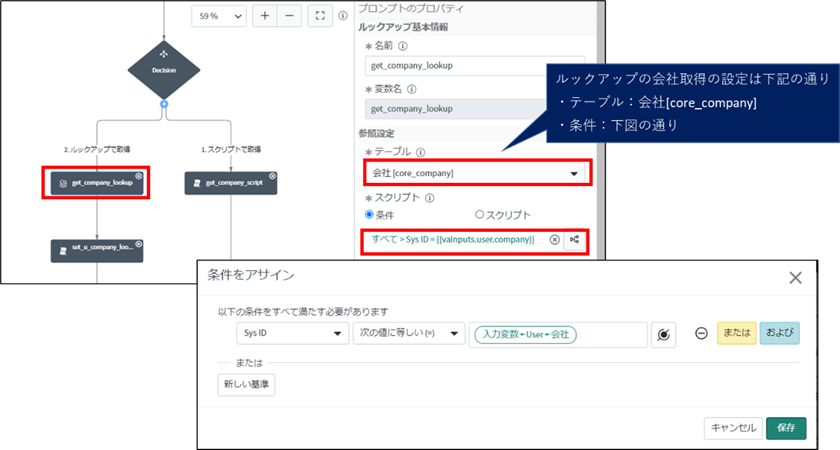Click the 保存 button

coord(786,428)
